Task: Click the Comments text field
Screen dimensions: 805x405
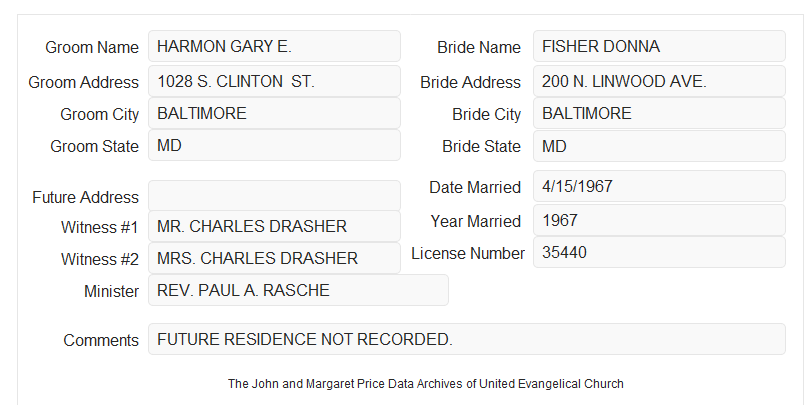Action: click(467, 339)
